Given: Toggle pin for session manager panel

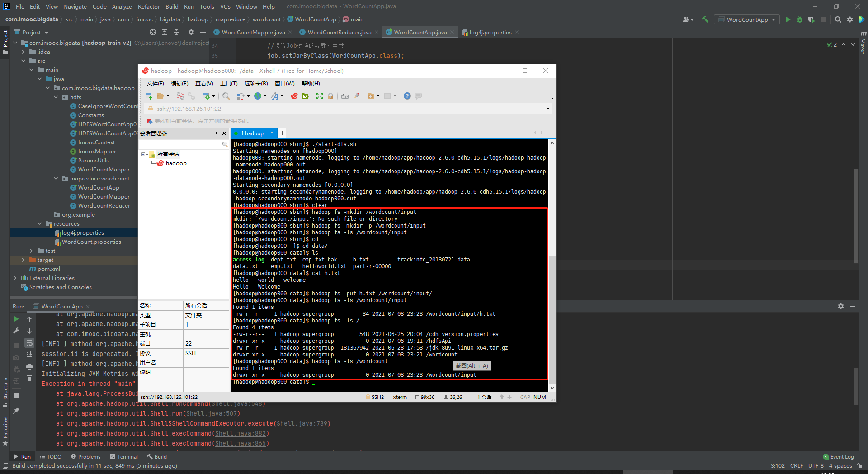Looking at the screenshot, I should coord(216,133).
